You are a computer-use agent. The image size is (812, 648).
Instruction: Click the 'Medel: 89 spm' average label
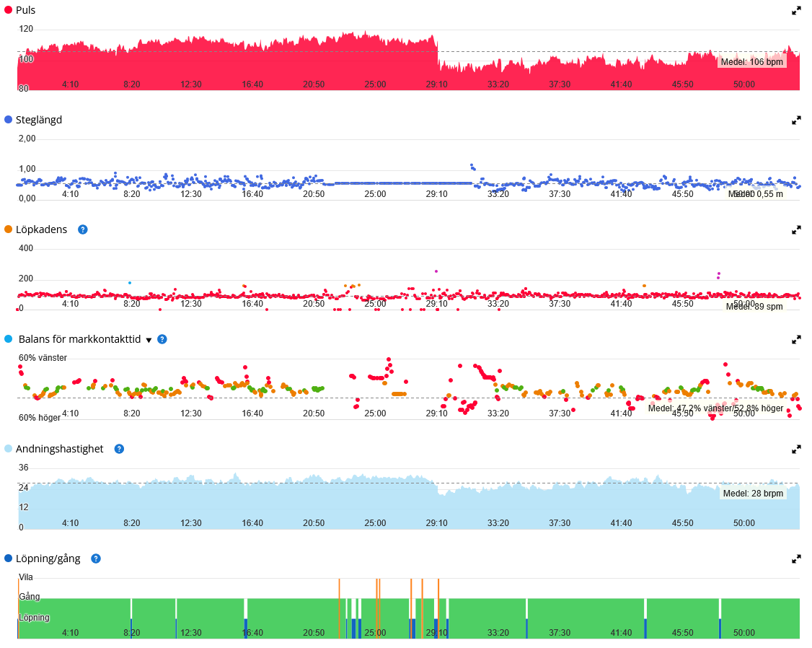point(754,307)
